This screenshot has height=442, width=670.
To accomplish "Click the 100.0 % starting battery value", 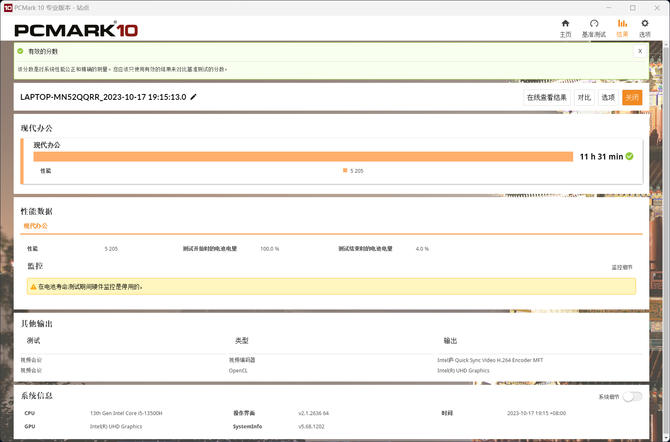I will [x=270, y=249].
